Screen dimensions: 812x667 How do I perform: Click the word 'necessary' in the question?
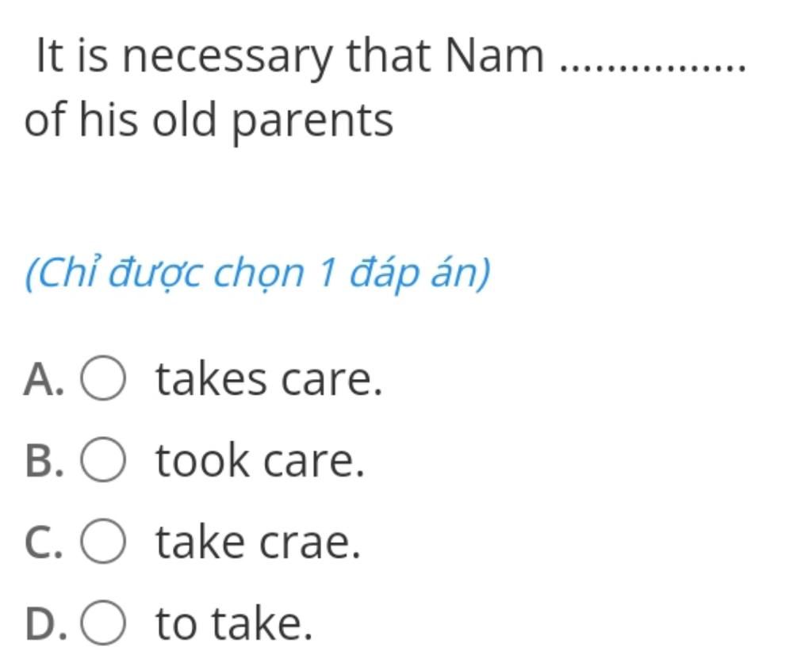click(227, 57)
